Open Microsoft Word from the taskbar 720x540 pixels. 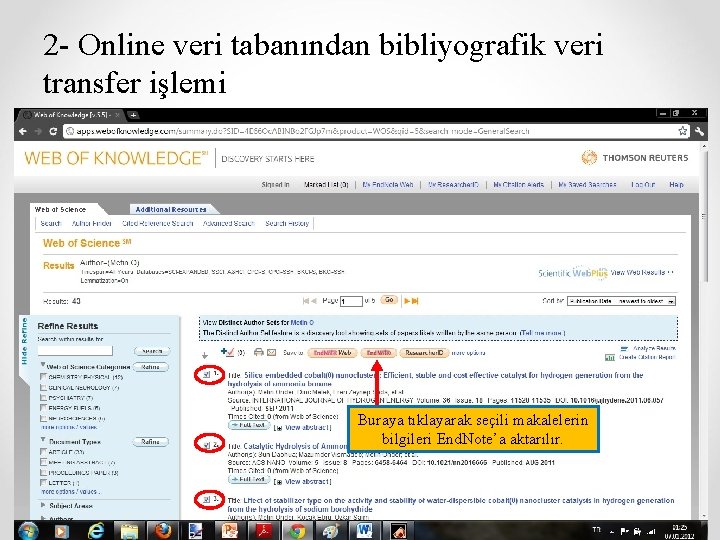tap(365, 531)
